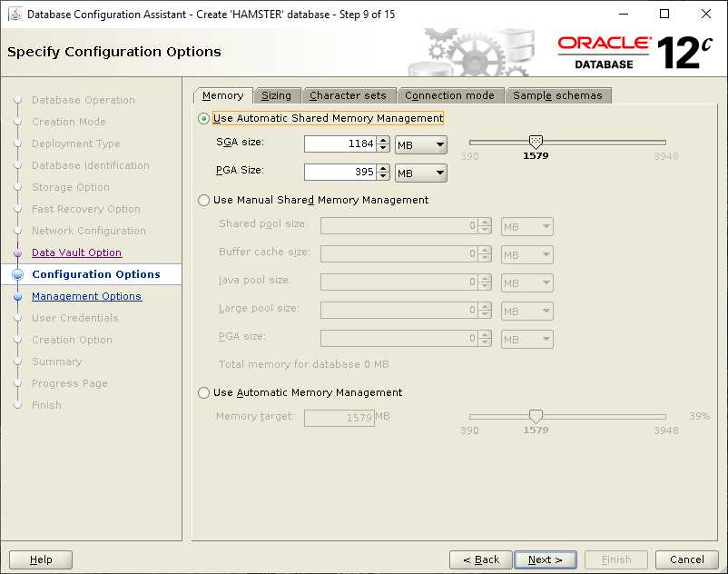Open Large pool size unit dropdown

point(527,312)
